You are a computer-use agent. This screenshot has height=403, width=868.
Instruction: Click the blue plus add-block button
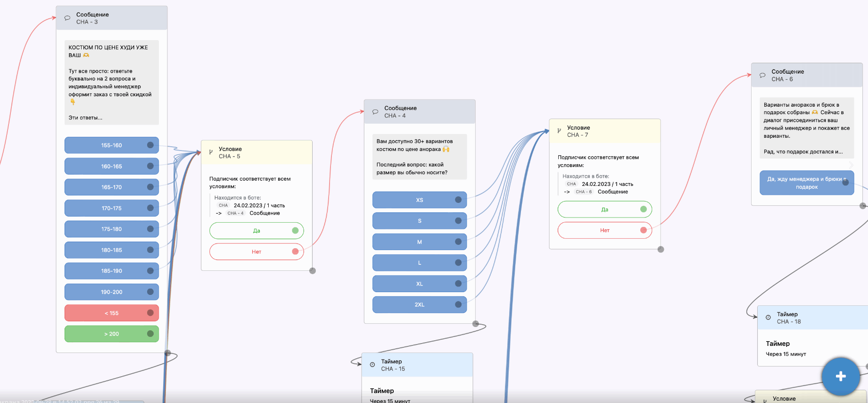(841, 376)
